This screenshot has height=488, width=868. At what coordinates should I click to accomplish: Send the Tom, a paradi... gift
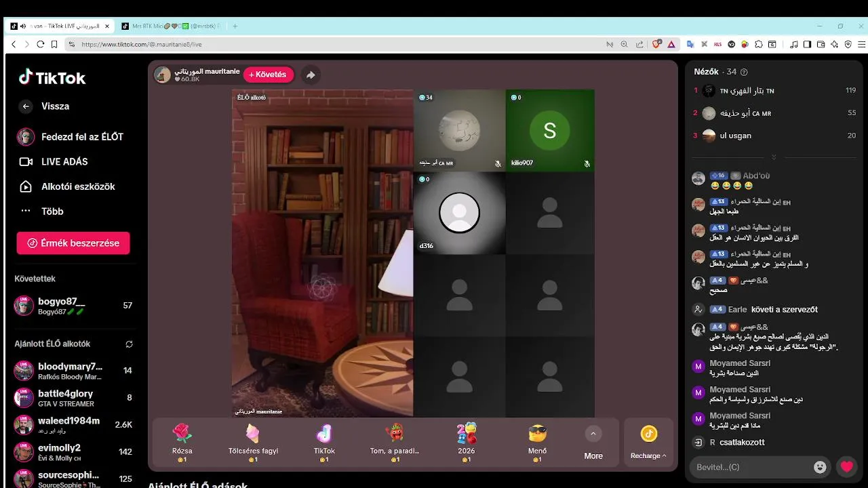(395, 441)
